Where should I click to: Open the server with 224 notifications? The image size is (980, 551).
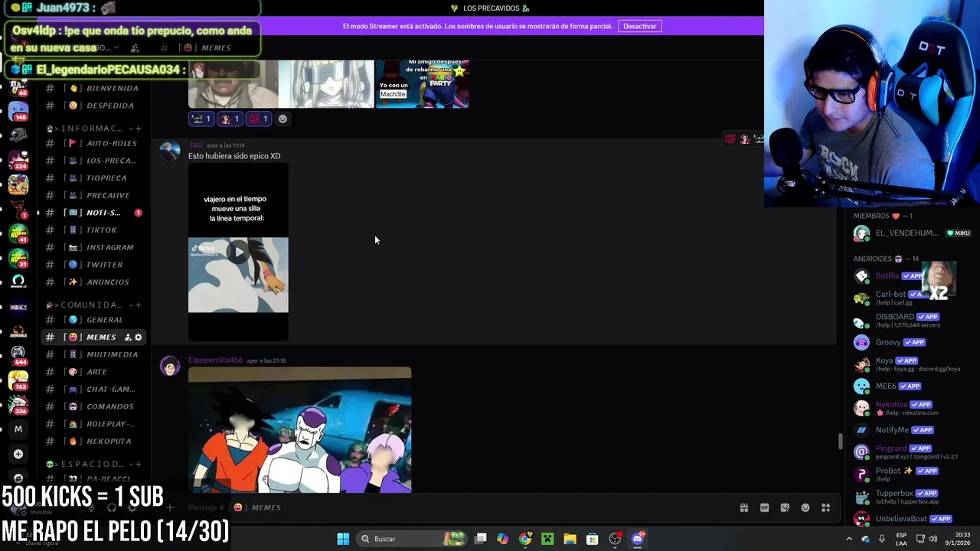pyautogui.click(x=18, y=160)
